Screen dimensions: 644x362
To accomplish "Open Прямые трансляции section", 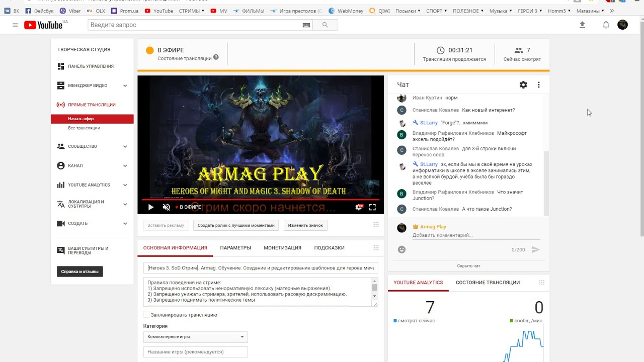I will click(92, 105).
